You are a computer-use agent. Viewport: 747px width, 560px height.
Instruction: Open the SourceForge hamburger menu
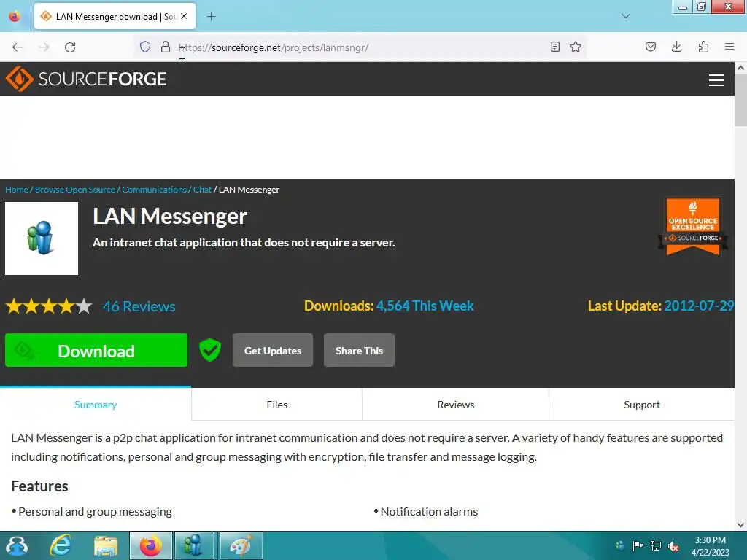pos(716,80)
